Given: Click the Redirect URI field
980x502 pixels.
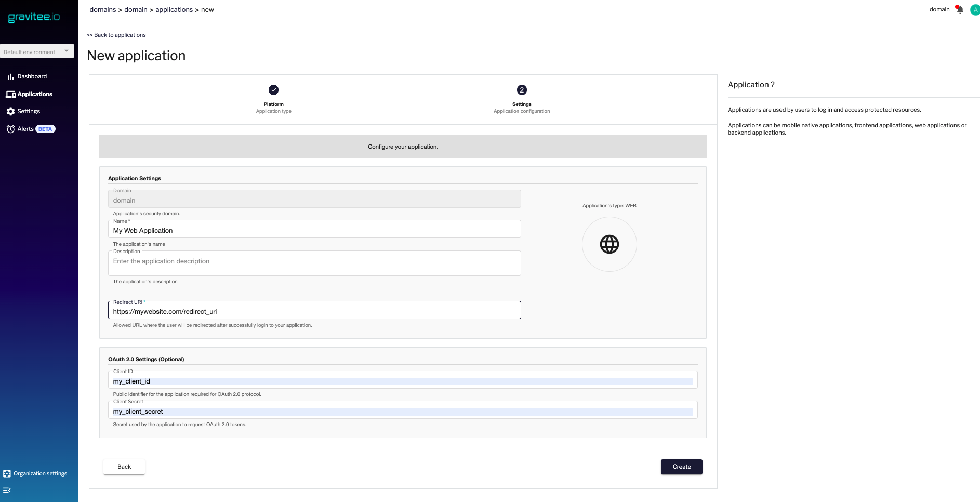Looking at the screenshot, I should click(x=314, y=311).
